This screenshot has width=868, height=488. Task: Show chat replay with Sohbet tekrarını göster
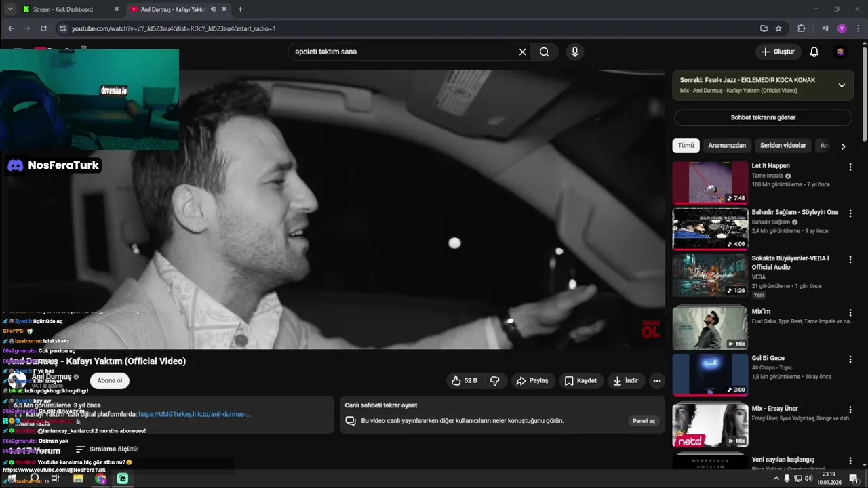point(763,117)
